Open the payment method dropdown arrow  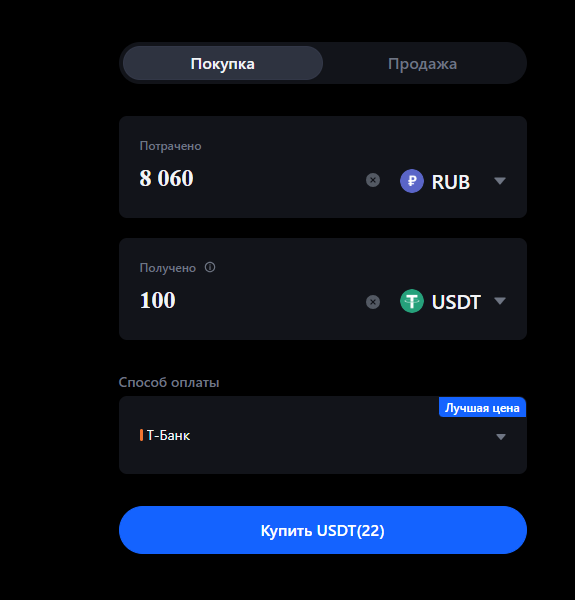coord(501,437)
